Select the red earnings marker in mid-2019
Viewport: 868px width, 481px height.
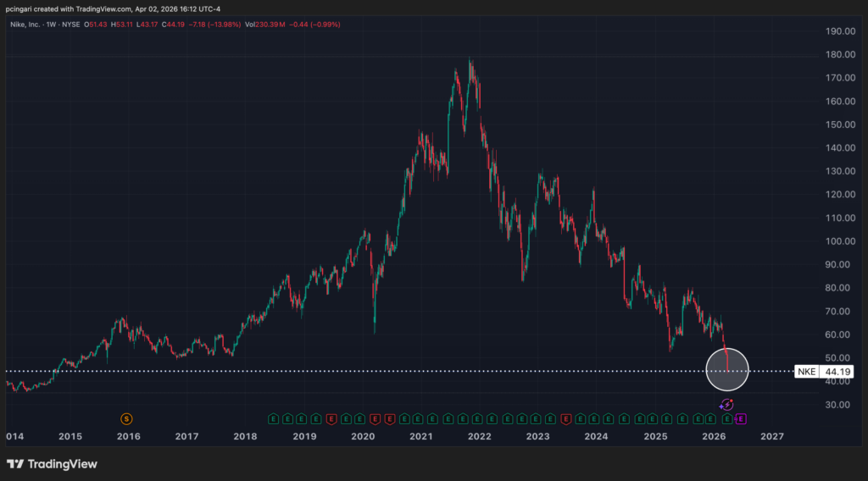pos(331,419)
